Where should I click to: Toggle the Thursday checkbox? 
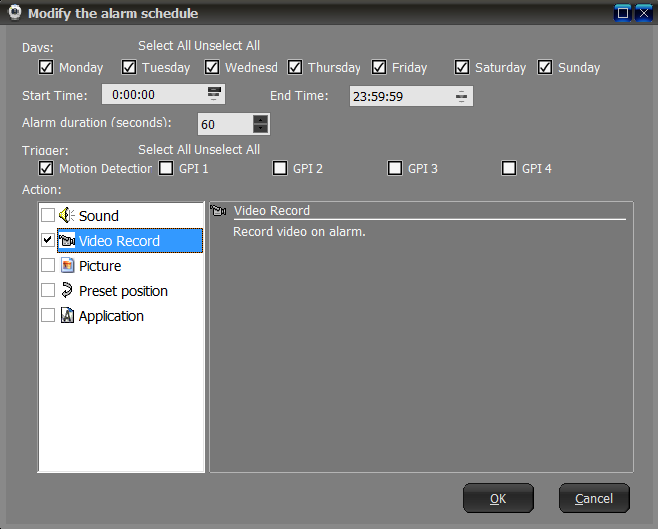(295, 67)
